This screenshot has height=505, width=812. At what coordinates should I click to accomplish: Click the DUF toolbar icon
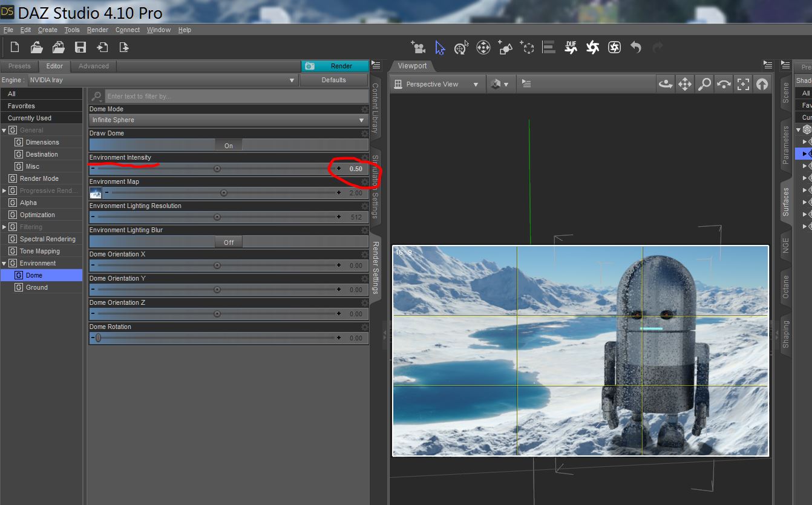571,47
